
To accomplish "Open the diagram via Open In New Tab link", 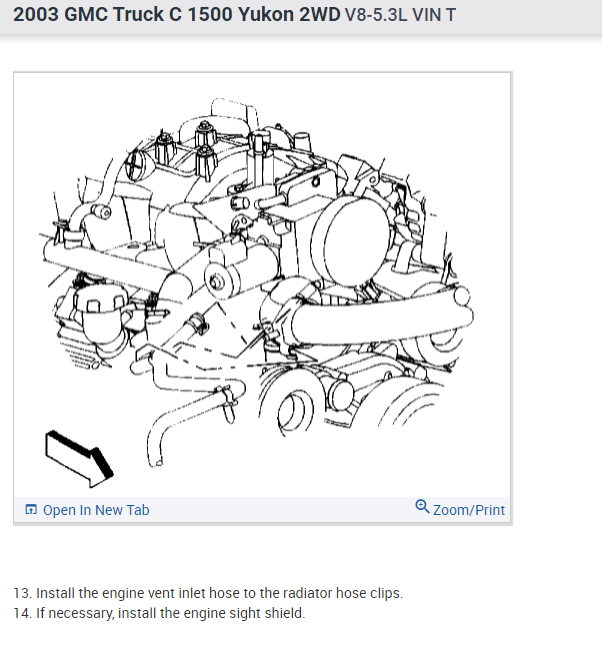I will tap(96, 510).
